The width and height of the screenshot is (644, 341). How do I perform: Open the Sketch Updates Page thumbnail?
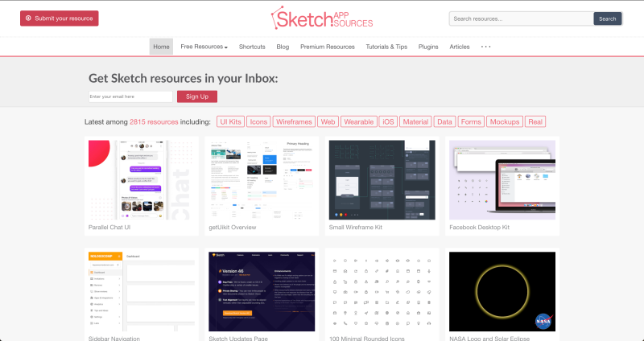click(x=262, y=291)
